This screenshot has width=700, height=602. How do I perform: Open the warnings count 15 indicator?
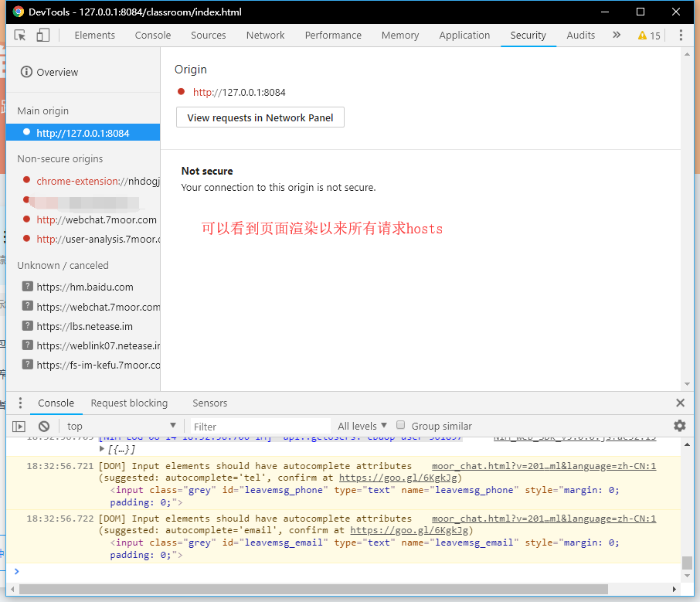tap(649, 36)
